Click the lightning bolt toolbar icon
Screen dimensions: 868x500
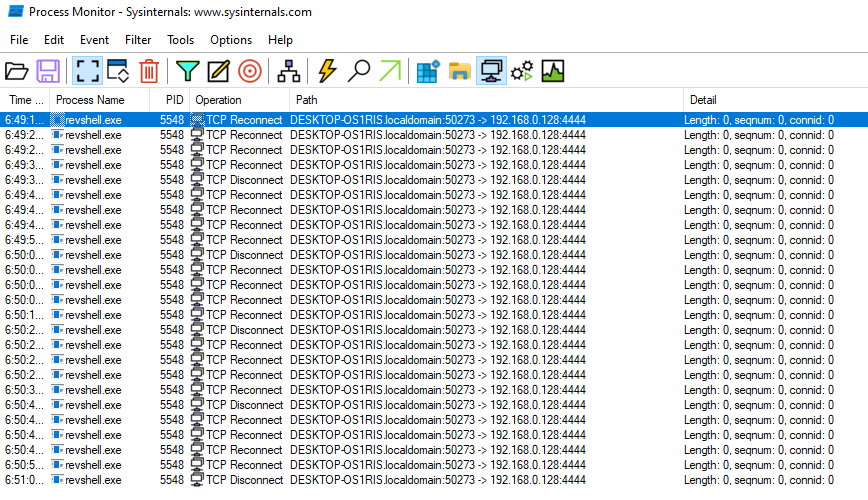(327, 71)
